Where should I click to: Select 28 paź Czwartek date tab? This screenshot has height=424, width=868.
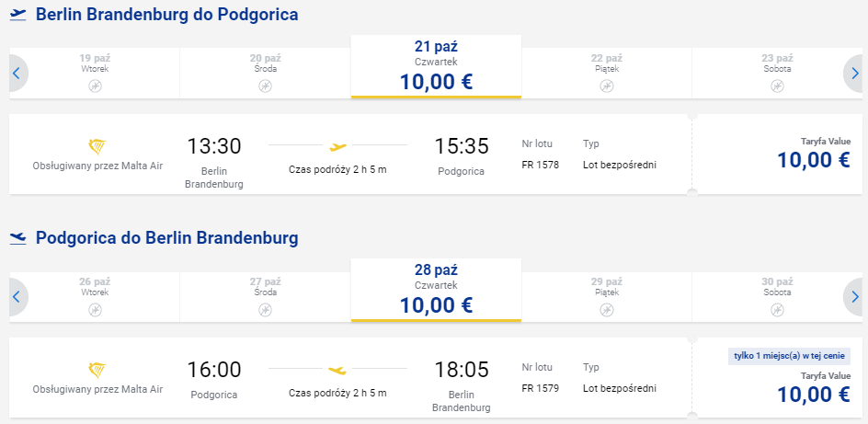point(436,290)
